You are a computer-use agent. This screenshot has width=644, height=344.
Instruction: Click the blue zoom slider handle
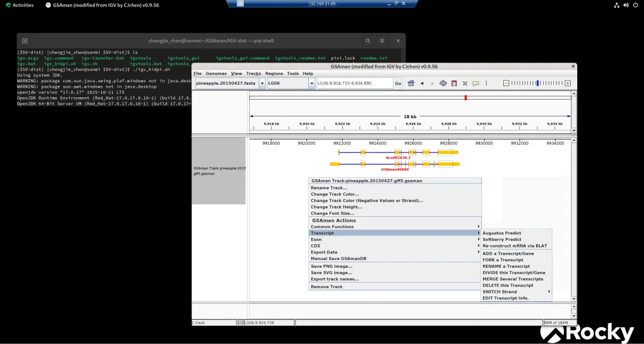tap(537, 83)
